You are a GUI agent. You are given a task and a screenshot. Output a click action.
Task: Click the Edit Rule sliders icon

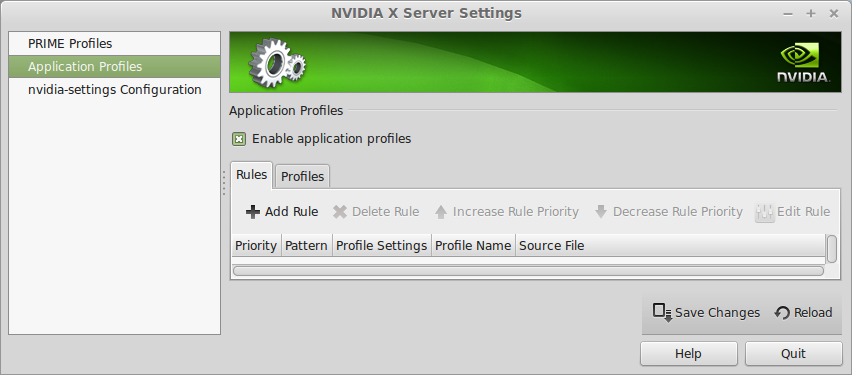pos(764,212)
